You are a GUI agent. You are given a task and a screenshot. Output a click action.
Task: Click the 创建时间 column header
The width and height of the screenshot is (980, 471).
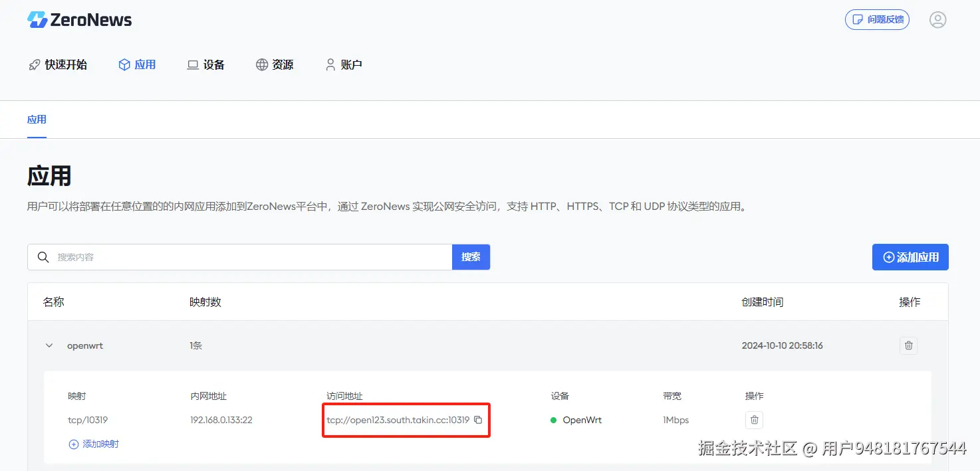[x=763, y=302]
